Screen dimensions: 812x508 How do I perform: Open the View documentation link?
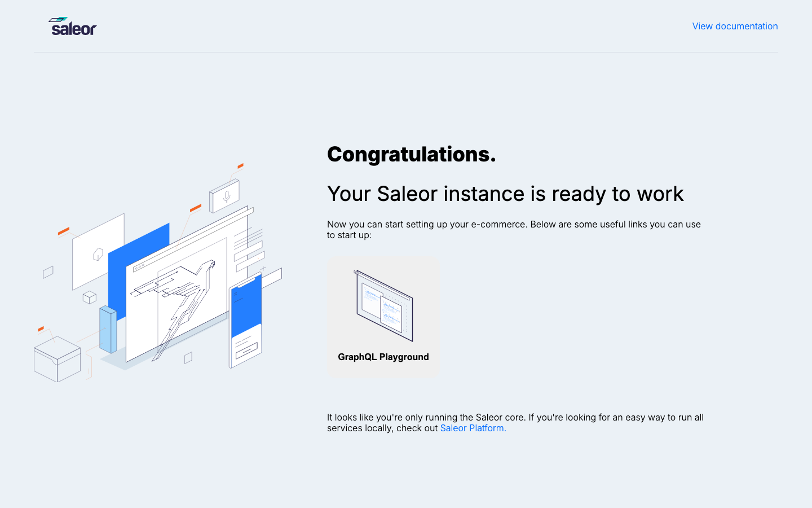point(735,26)
